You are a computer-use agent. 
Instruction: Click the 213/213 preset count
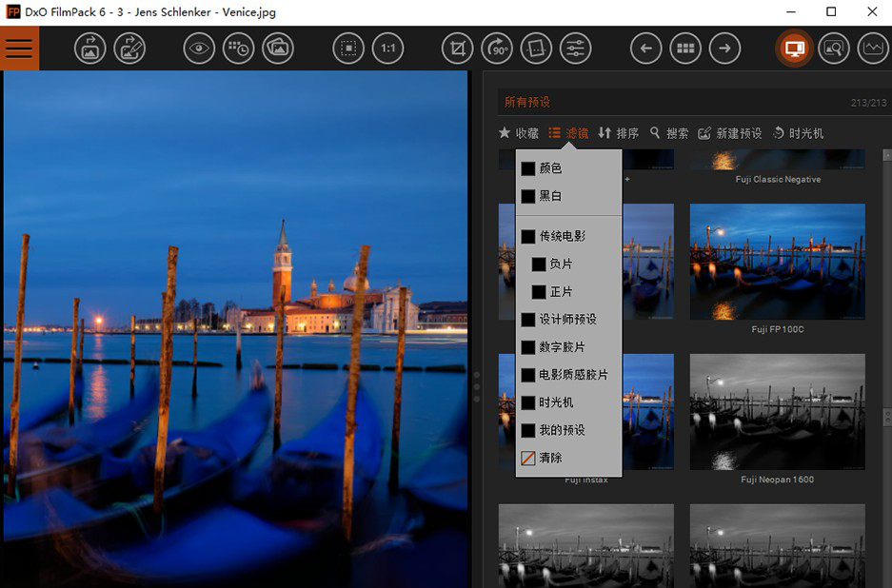868,103
